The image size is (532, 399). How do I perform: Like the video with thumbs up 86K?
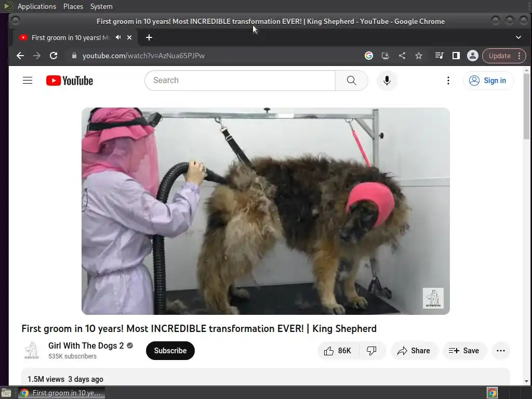pyautogui.click(x=338, y=351)
